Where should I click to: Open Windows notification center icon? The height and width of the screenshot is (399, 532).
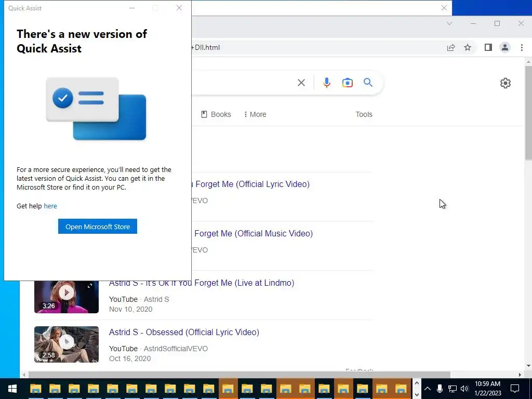pyautogui.click(x=515, y=389)
